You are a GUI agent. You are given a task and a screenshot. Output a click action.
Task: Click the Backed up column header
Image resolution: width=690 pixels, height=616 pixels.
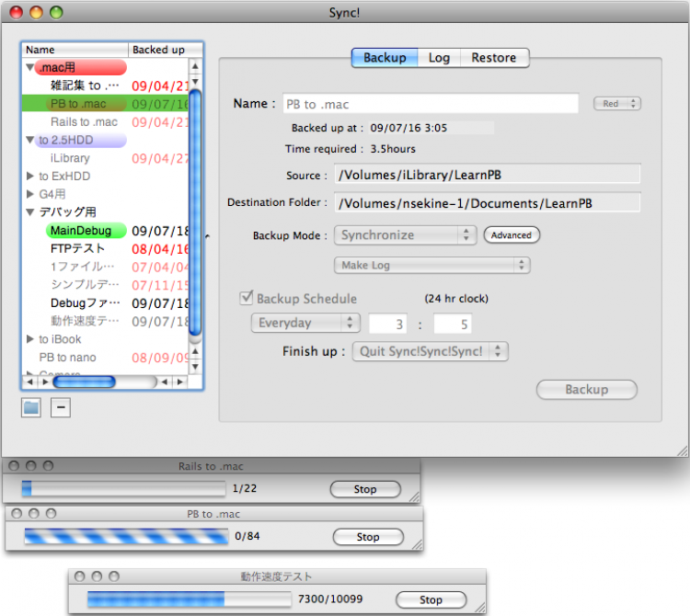point(166,50)
